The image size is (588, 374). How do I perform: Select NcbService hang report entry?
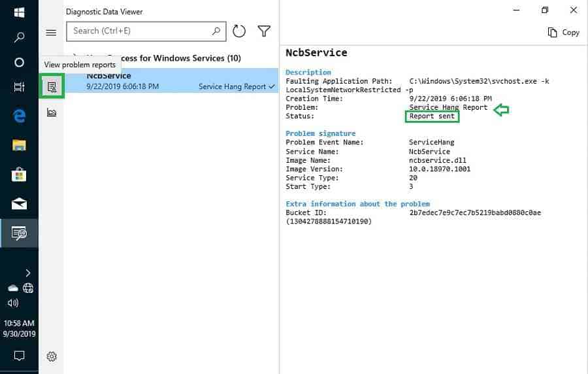pos(171,80)
